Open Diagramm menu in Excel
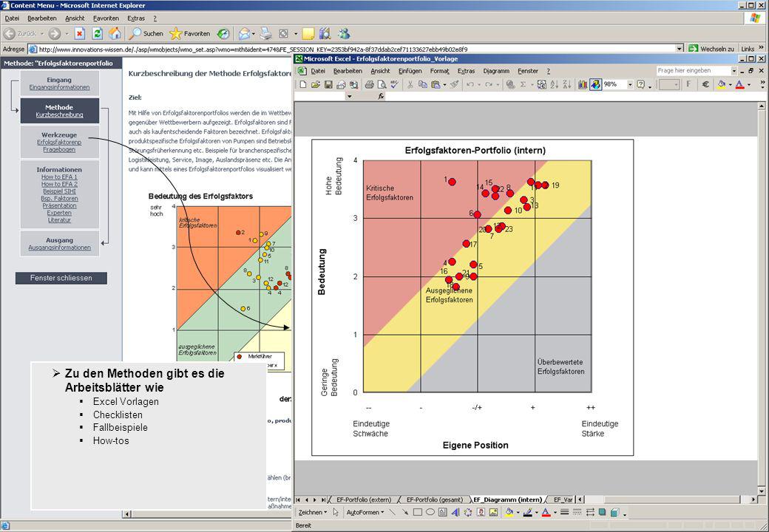 [x=496, y=70]
